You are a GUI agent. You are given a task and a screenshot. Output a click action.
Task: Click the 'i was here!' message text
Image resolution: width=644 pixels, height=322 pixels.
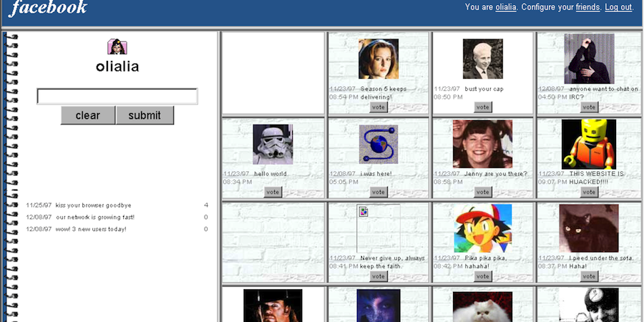click(x=376, y=174)
